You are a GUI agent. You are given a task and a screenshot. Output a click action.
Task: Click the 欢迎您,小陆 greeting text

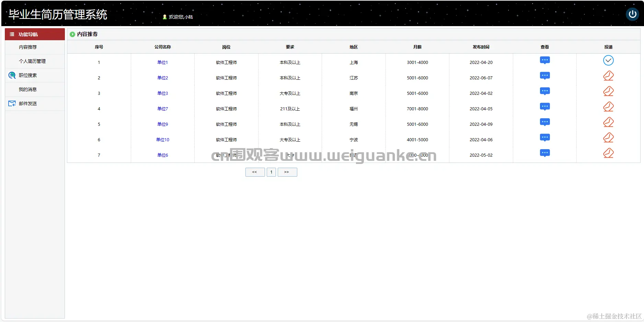coord(181,17)
